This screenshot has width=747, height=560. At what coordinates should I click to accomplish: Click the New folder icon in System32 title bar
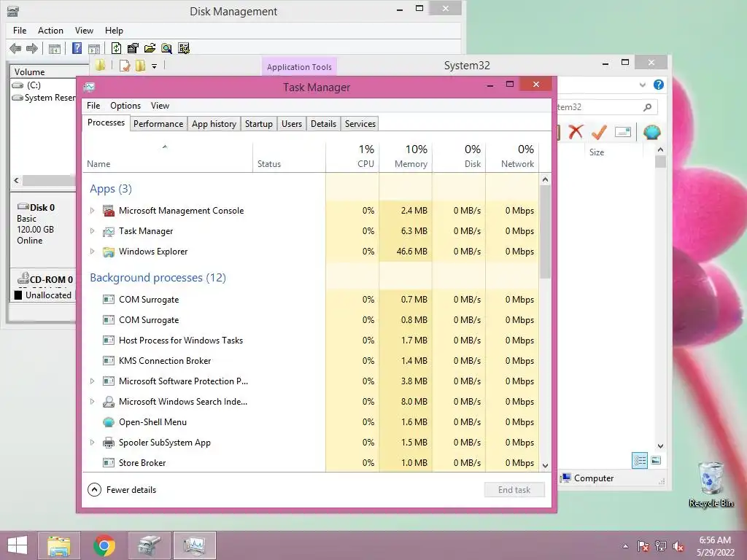140,66
